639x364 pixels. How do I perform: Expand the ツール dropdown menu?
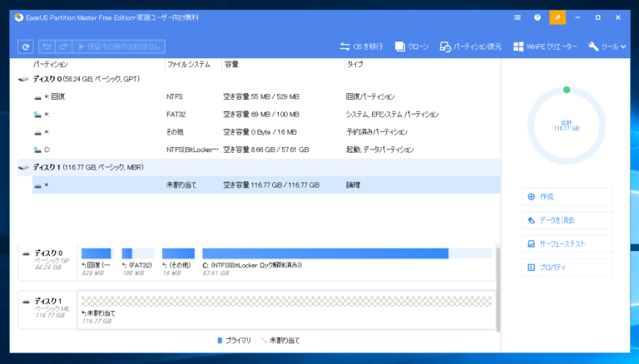tap(607, 47)
